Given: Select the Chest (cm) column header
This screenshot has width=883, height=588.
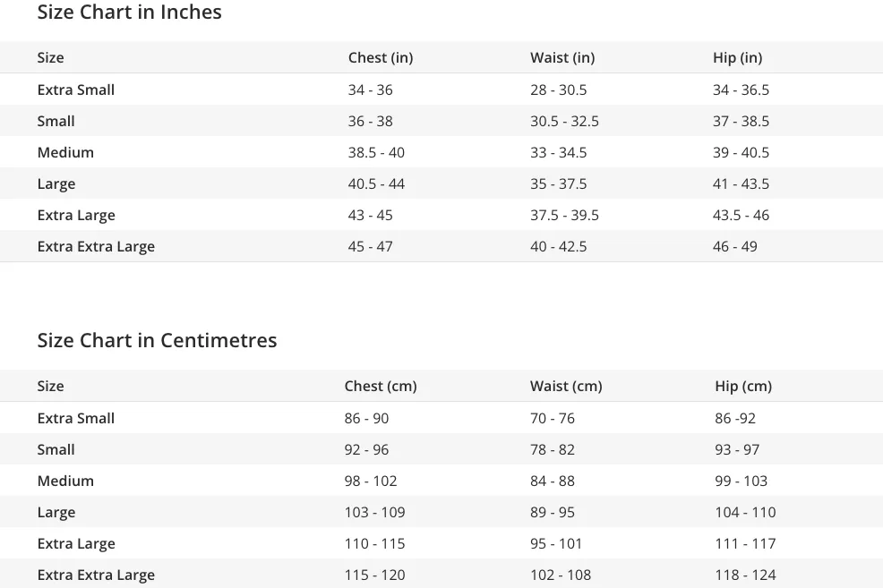Looking at the screenshot, I should (x=381, y=386).
